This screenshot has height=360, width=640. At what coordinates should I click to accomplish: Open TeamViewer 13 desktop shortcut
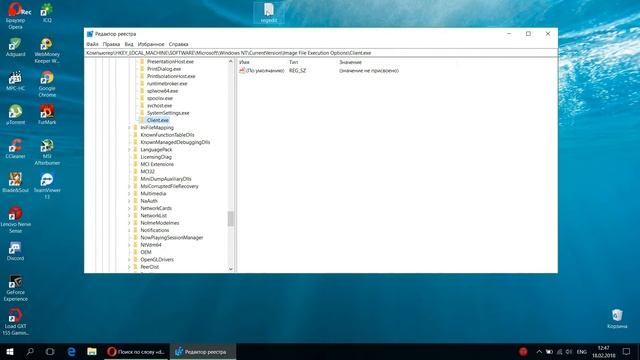pyautogui.click(x=47, y=186)
